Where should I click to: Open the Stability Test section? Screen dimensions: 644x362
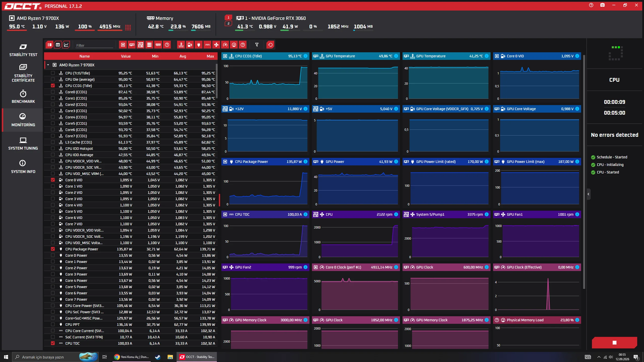(x=23, y=50)
